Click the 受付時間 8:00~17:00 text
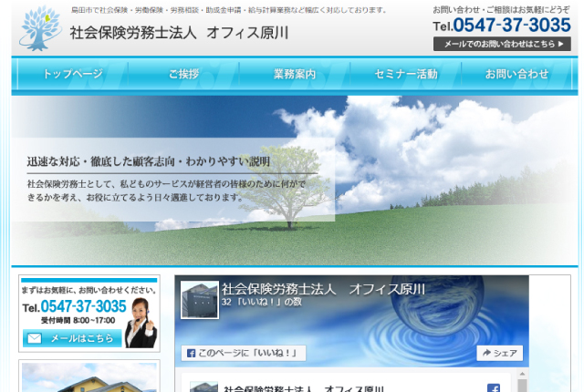The width and height of the screenshot is (584, 392). [78, 320]
